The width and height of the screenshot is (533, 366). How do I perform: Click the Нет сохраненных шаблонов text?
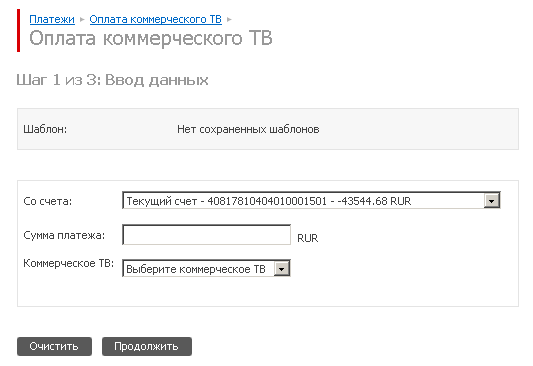[x=248, y=129]
